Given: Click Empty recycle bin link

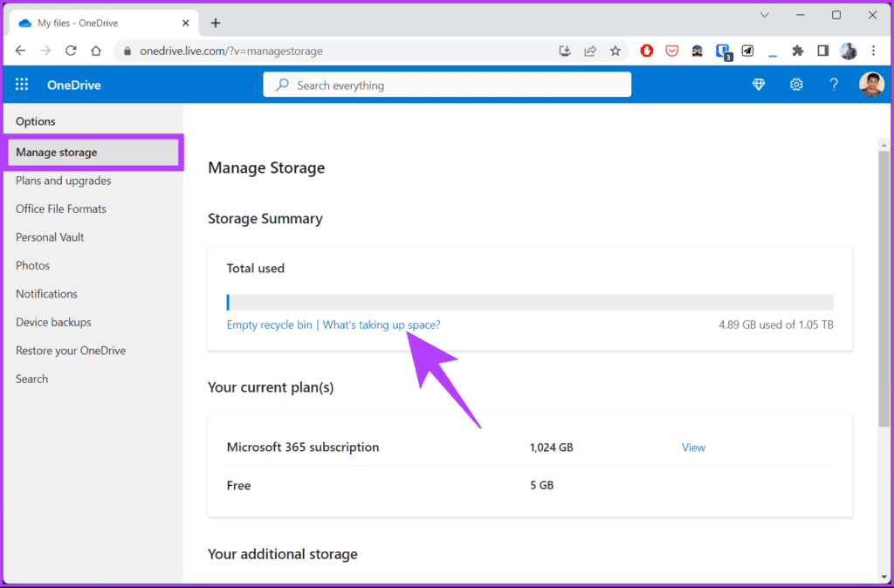Looking at the screenshot, I should (269, 325).
